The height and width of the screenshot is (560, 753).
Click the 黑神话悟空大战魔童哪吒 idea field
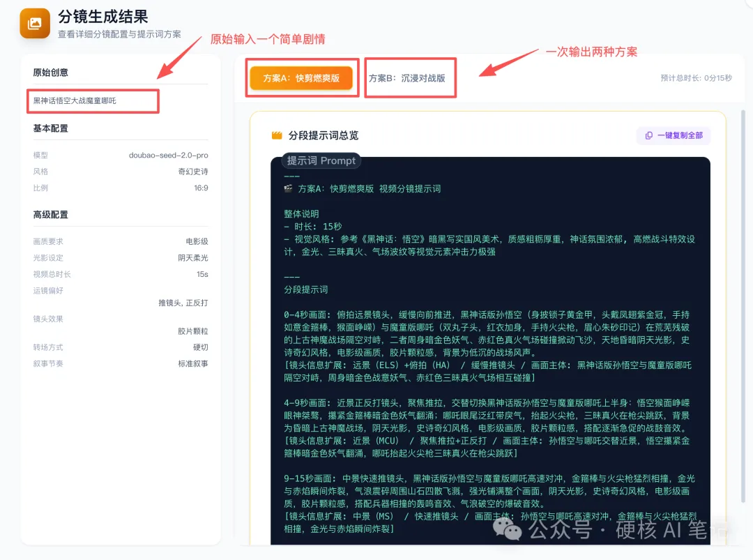tap(93, 101)
